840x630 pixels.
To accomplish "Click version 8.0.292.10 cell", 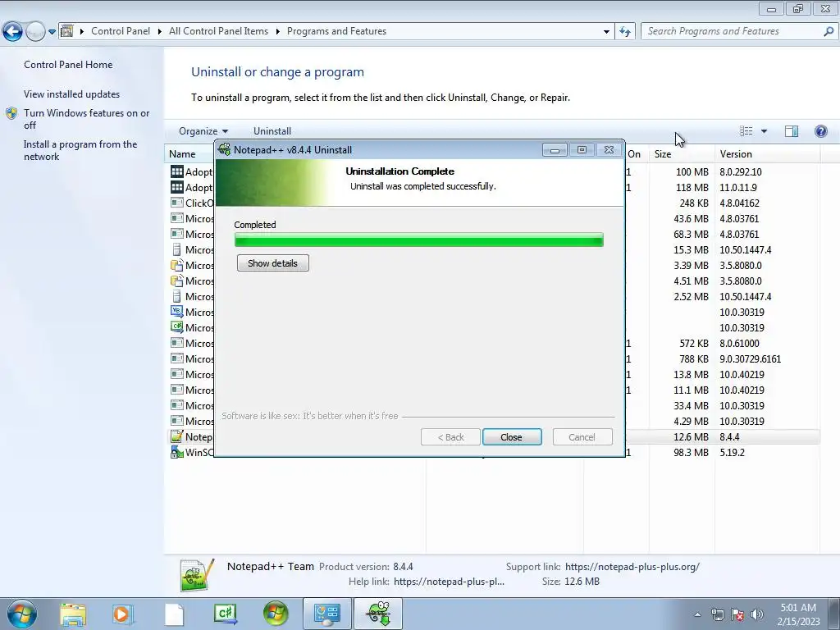I will [x=741, y=172].
